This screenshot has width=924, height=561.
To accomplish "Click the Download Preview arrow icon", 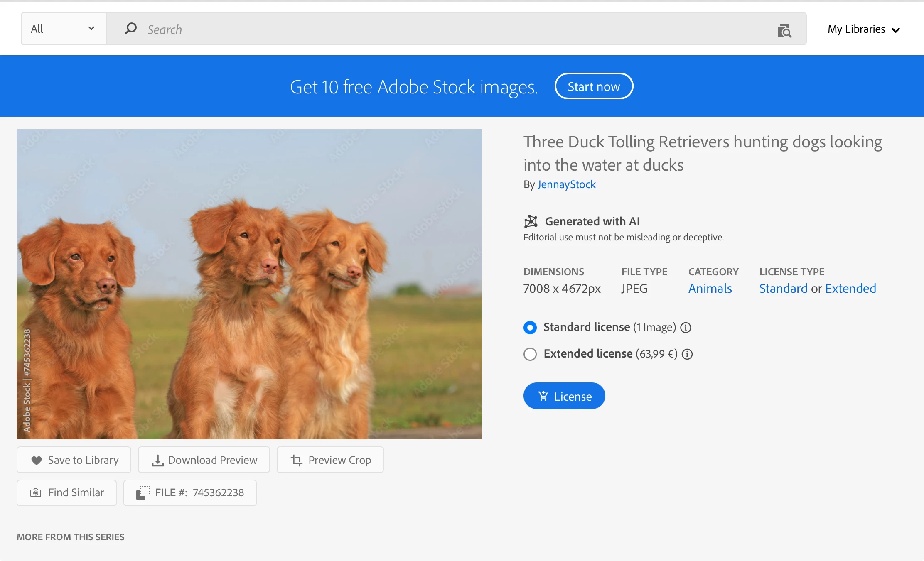I will click(157, 460).
